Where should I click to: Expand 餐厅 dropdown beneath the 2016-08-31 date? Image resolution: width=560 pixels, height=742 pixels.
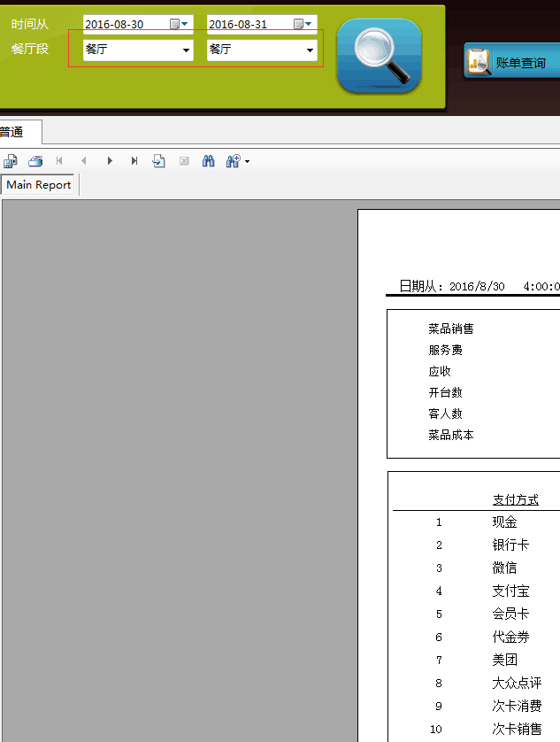coord(311,50)
